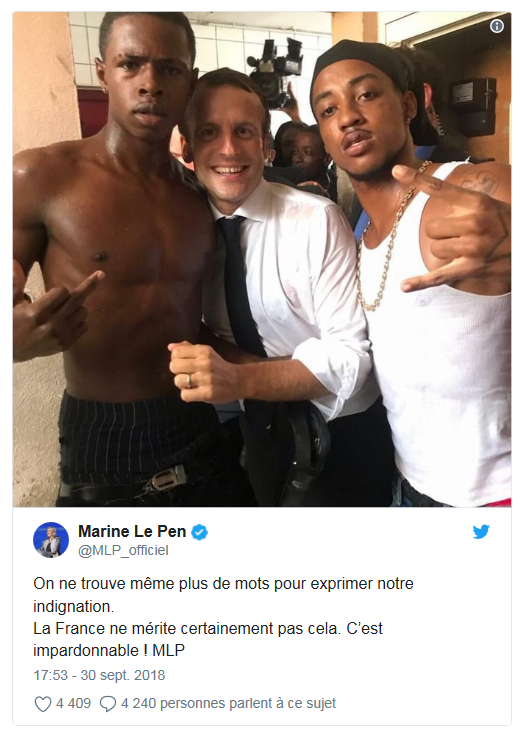Click the video camera shown in the photo
Viewport: 522px width, 738px height.
click(x=276, y=69)
